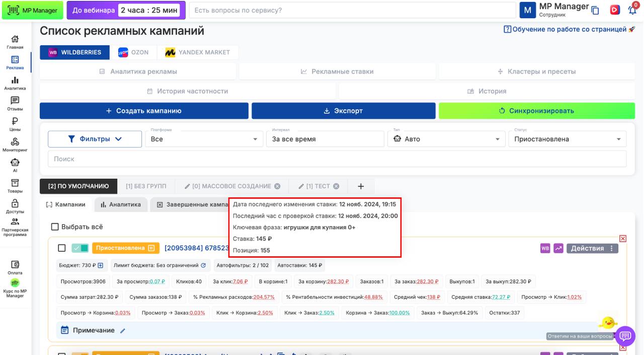The width and height of the screenshot is (644, 355).
Task: Tick the checkbox of campaign 20953984
Action: [x=62, y=248]
